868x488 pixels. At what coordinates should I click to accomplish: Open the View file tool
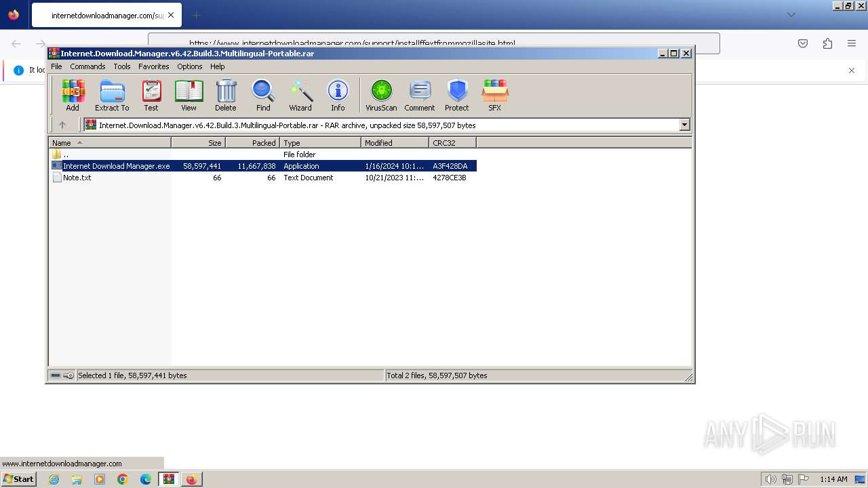point(189,96)
